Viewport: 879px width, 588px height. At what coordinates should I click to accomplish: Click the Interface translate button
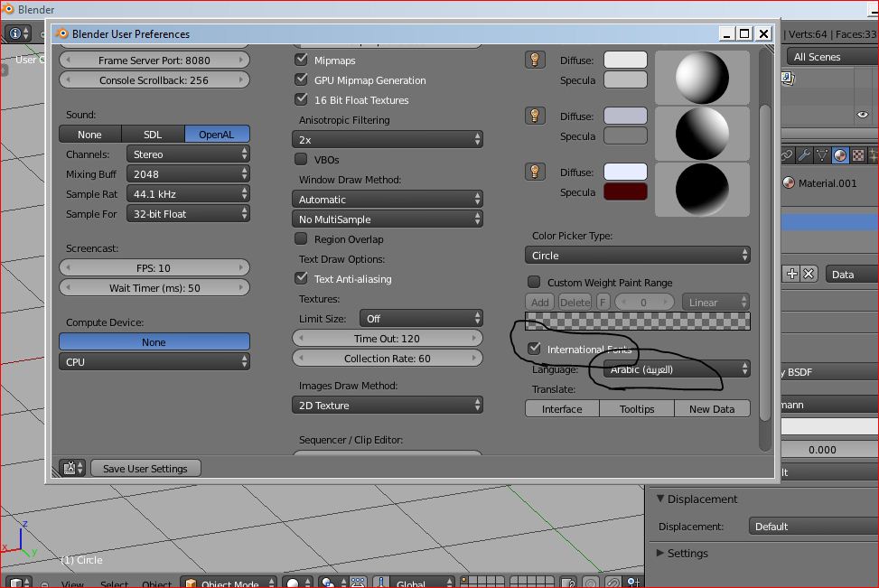coord(562,409)
